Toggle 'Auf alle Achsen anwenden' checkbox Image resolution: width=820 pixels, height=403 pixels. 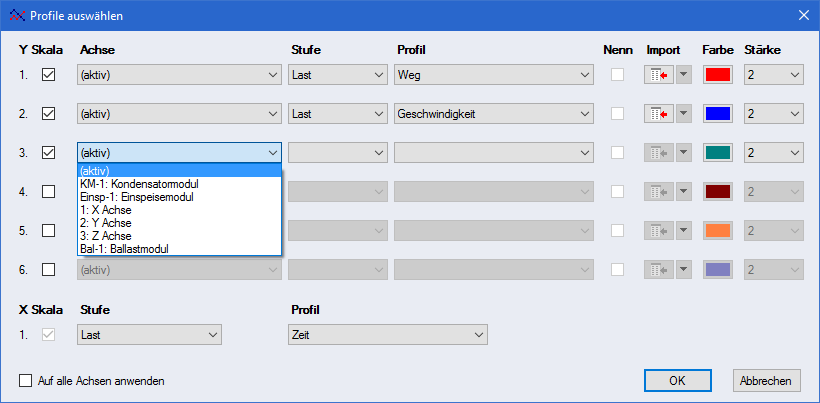pos(26,381)
